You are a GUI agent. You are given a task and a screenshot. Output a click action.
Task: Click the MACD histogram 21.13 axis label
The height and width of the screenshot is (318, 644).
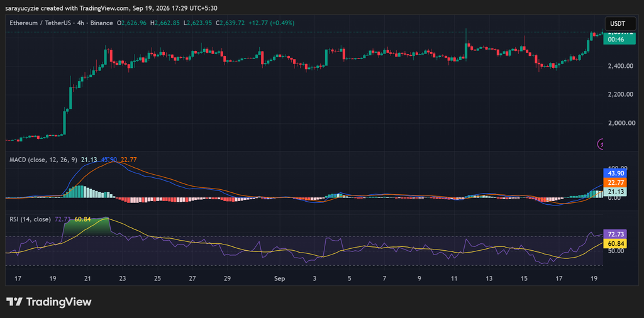tap(616, 192)
